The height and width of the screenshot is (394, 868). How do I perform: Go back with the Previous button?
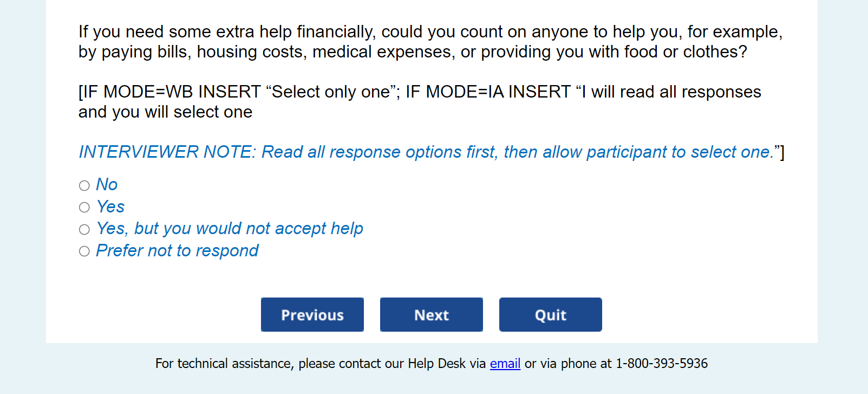[312, 315]
